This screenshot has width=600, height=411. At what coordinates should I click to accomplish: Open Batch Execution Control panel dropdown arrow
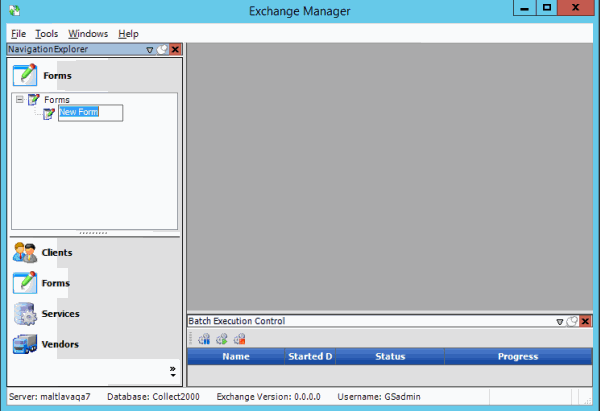click(559, 321)
